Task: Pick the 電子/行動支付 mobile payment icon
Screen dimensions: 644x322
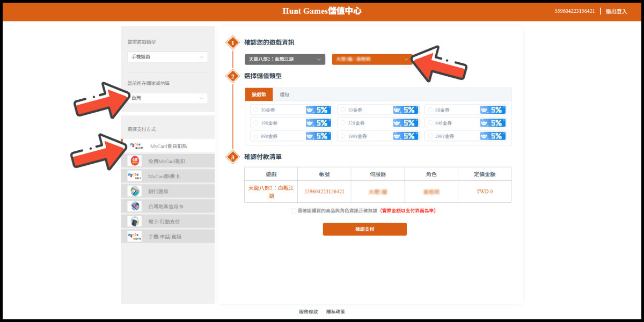Action: tap(134, 221)
